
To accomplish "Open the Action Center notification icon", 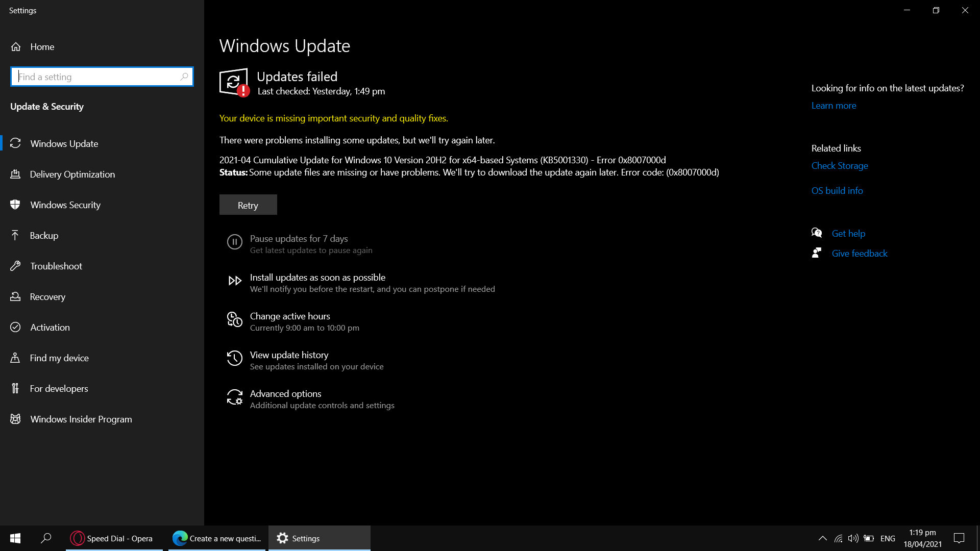I will click(x=959, y=538).
